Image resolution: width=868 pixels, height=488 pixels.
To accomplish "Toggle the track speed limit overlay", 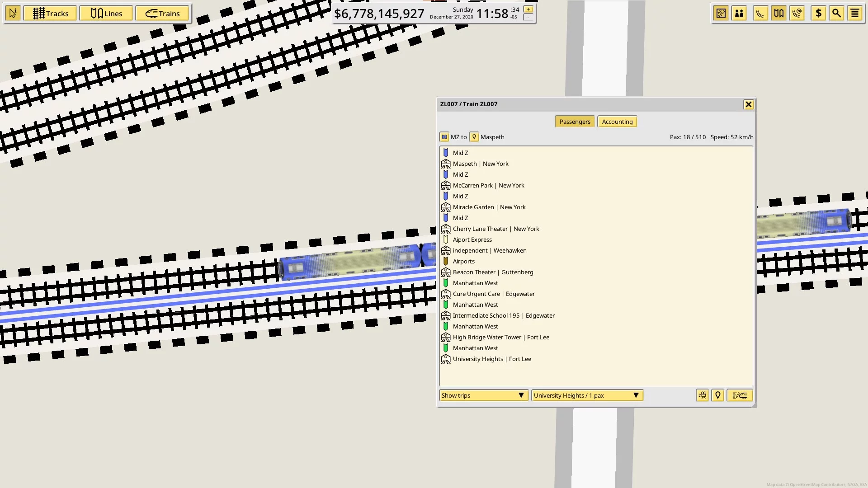I will (x=797, y=14).
